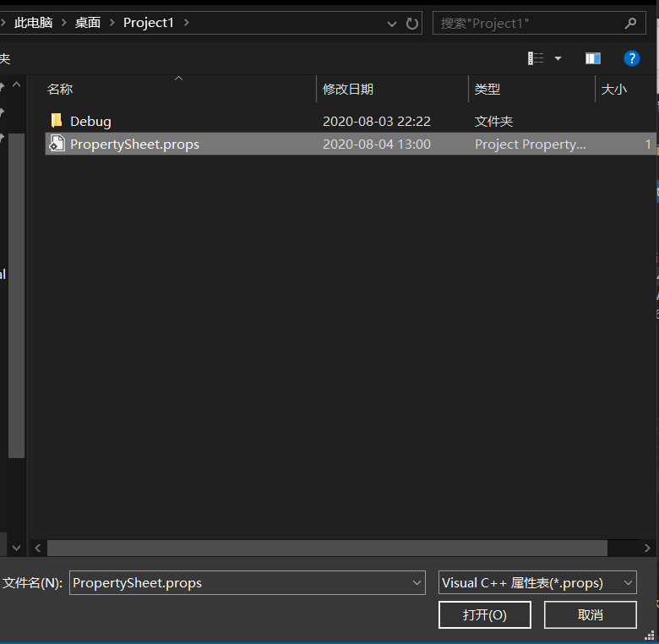Click the navigation pane vertical scrollbar thumb
Screen dimensions: 659x644
click(16, 296)
